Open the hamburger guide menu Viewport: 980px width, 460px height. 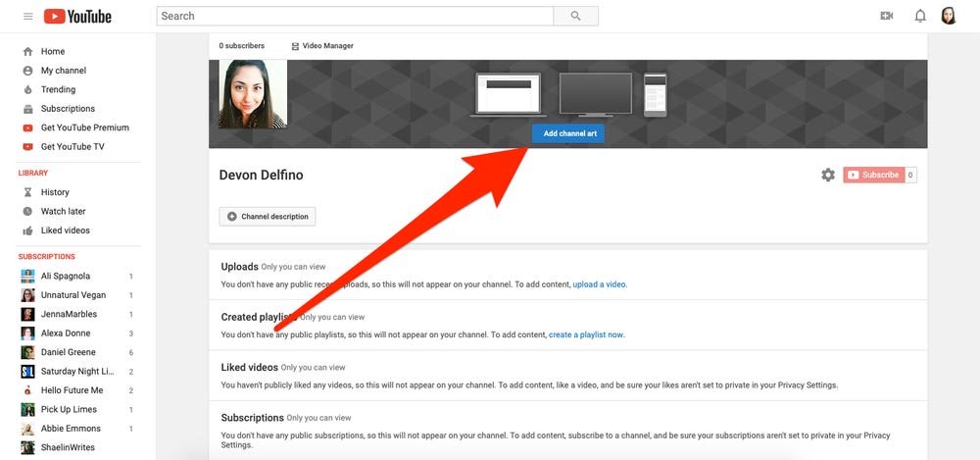(x=27, y=17)
